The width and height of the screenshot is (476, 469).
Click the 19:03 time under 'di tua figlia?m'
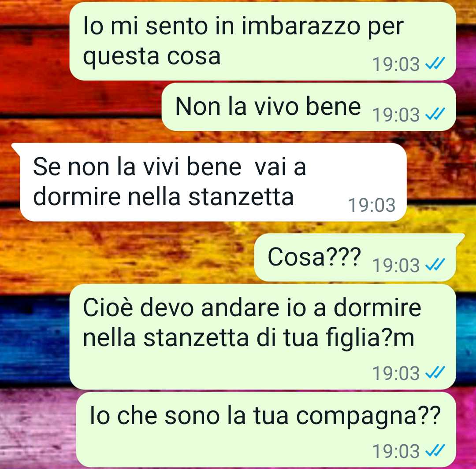pos(396,373)
